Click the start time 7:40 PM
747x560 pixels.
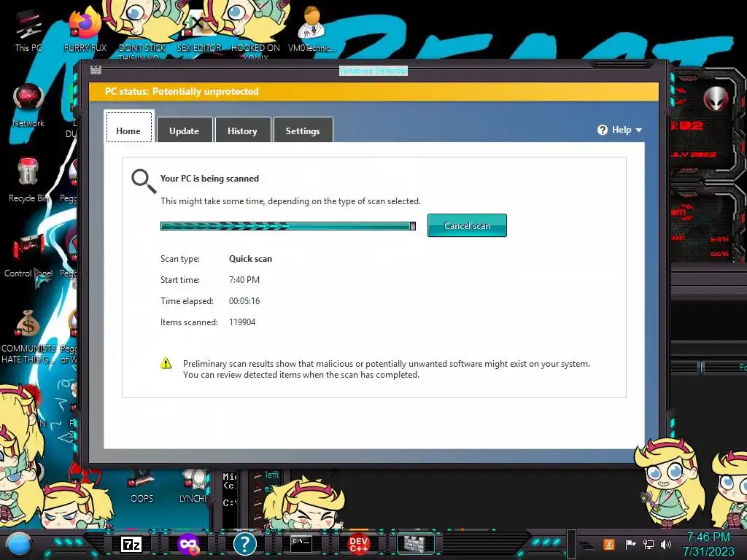(x=244, y=279)
